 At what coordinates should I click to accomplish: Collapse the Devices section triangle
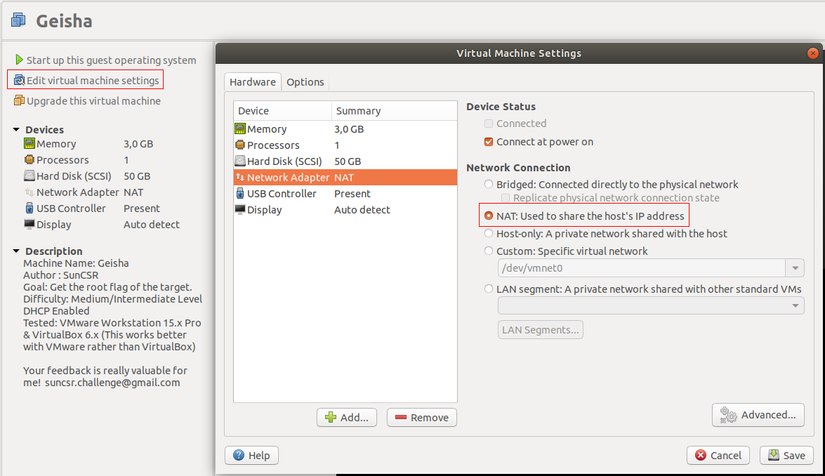pyautogui.click(x=16, y=130)
